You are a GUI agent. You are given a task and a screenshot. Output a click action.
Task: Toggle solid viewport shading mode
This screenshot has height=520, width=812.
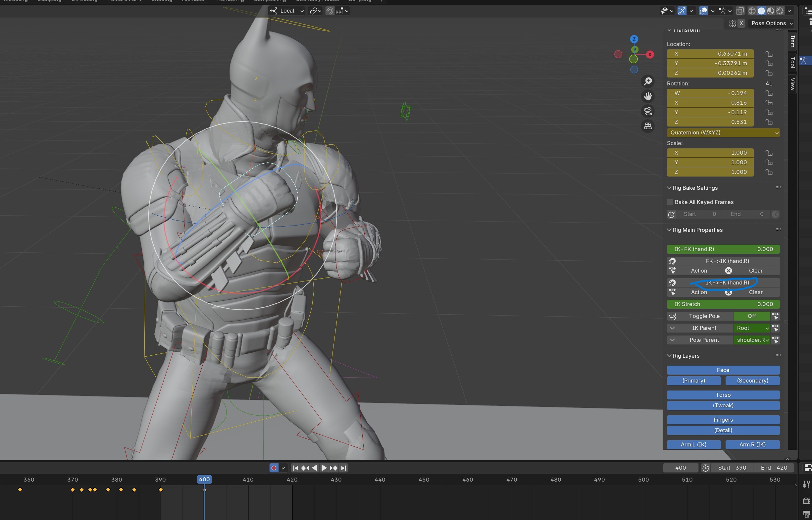tap(761, 11)
